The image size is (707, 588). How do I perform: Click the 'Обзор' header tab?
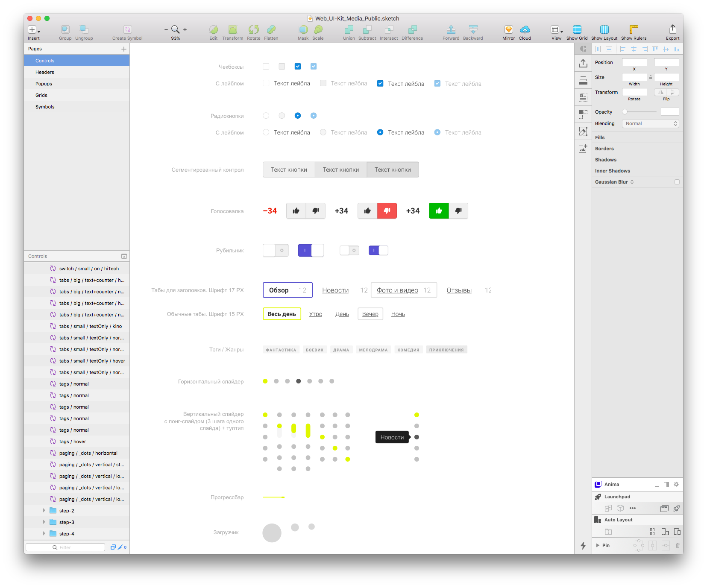[x=287, y=290]
